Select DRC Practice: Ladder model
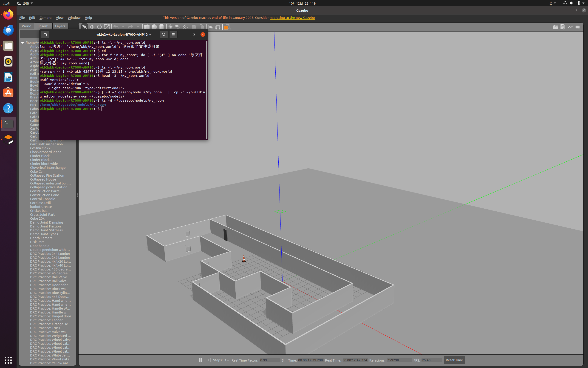 tap(46, 320)
